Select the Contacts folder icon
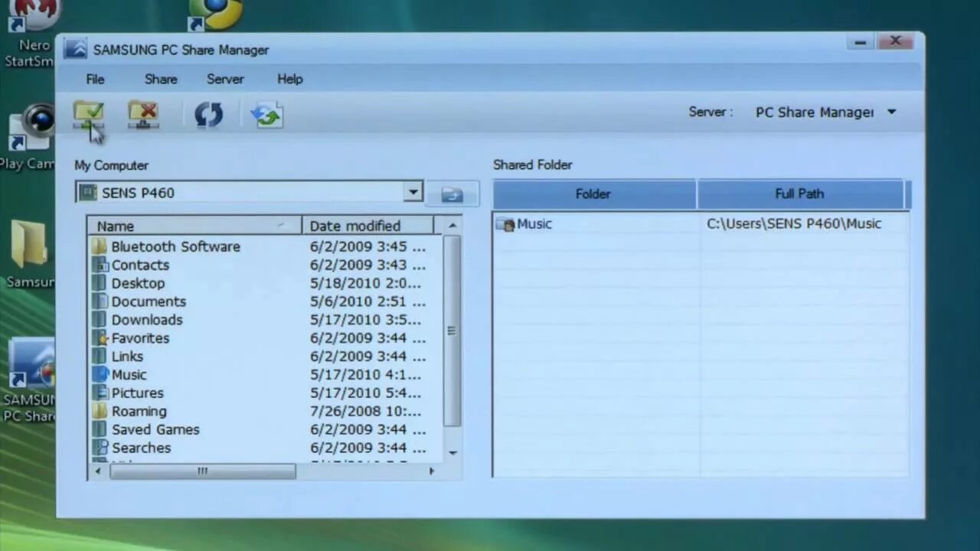980x551 pixels. 100,265
